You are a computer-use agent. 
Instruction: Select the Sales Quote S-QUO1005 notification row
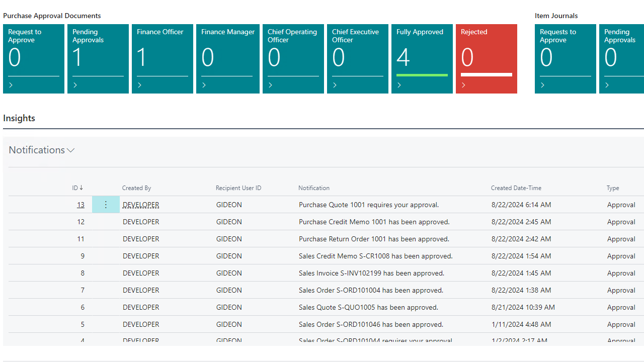pos(368,307)
